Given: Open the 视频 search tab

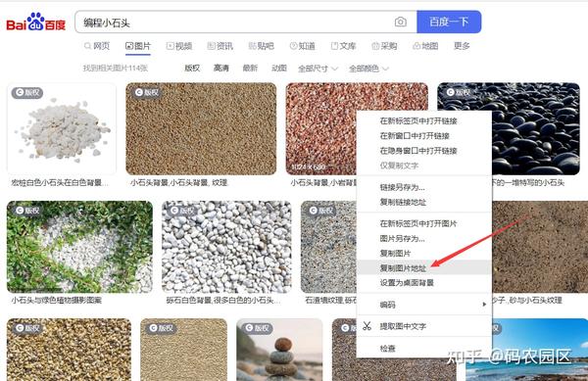Looking at the screenshot, I should coord(179,46).
